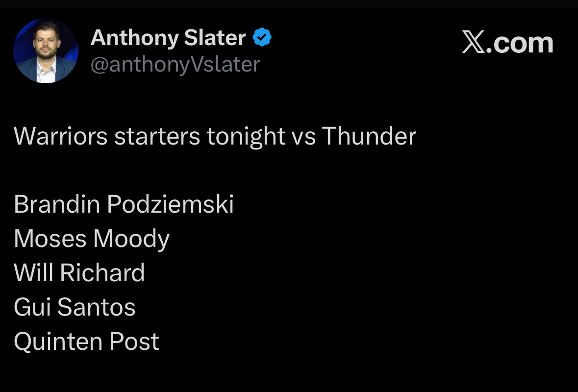Click the blue verified checkmark badge

pyautogui.click(x=262, y=38)
